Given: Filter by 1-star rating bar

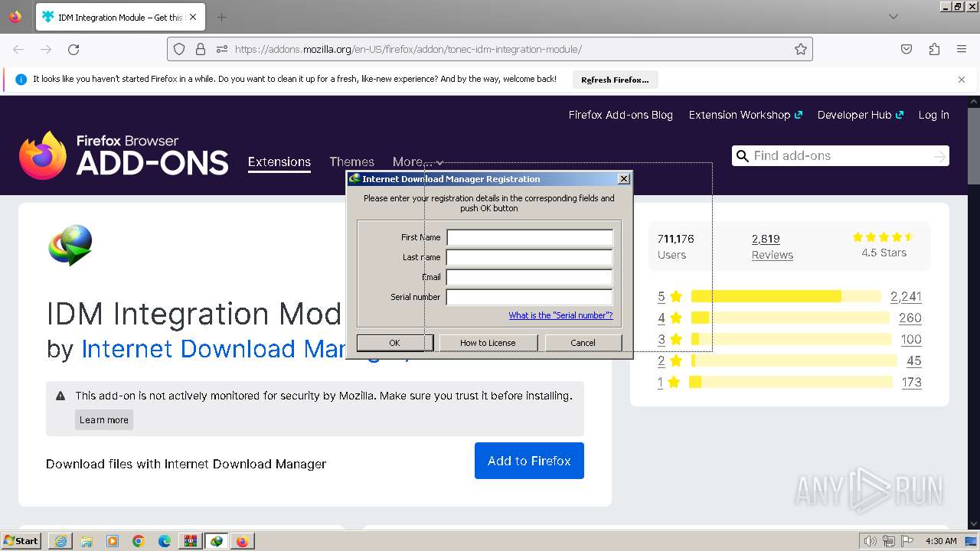Looking at the screenshot, I should [791, 382].
